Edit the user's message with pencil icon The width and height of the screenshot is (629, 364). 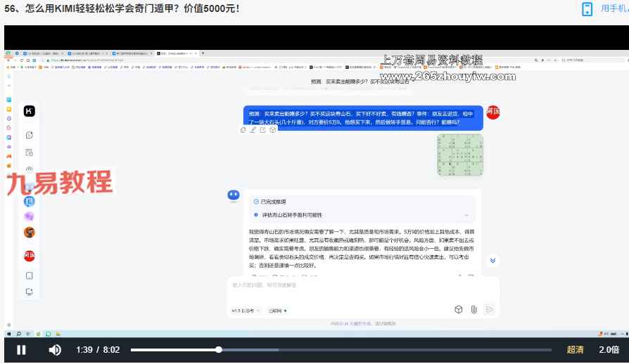(253, 130)
